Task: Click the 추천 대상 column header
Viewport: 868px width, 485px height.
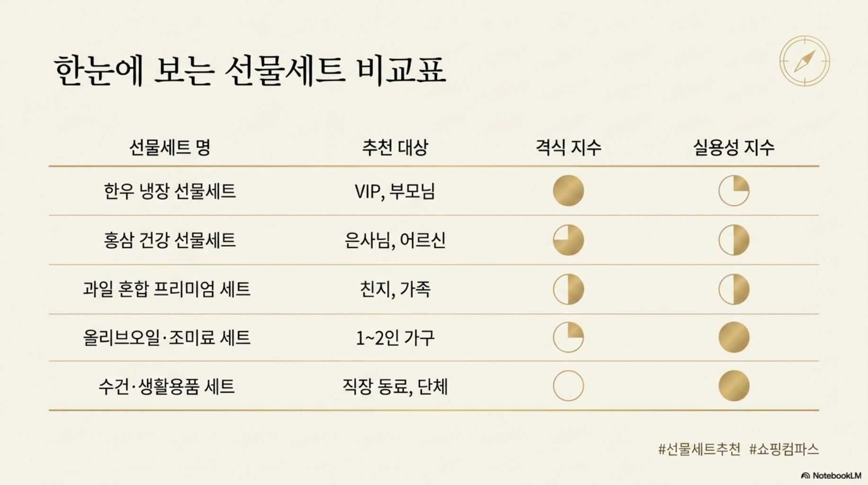Action: click(395, 147)
